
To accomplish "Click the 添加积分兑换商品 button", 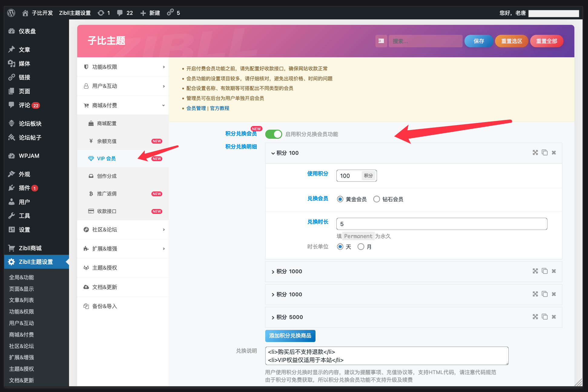I will tap(290, 336).
